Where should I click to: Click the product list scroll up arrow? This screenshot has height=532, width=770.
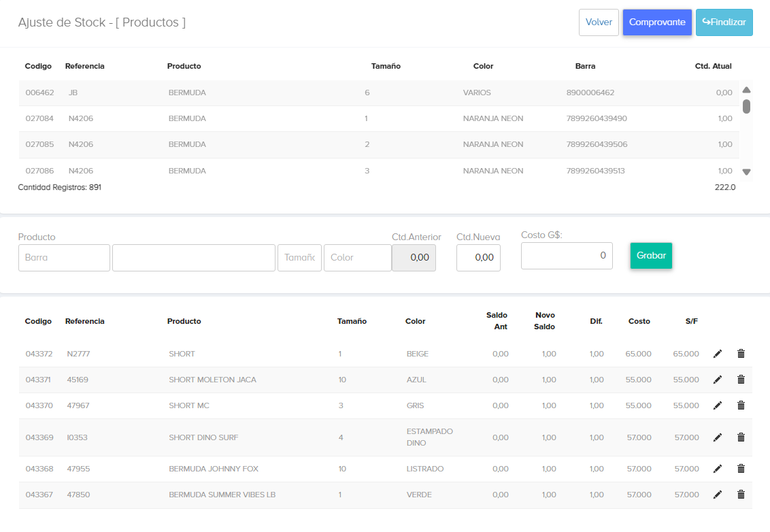pos(746,90)
